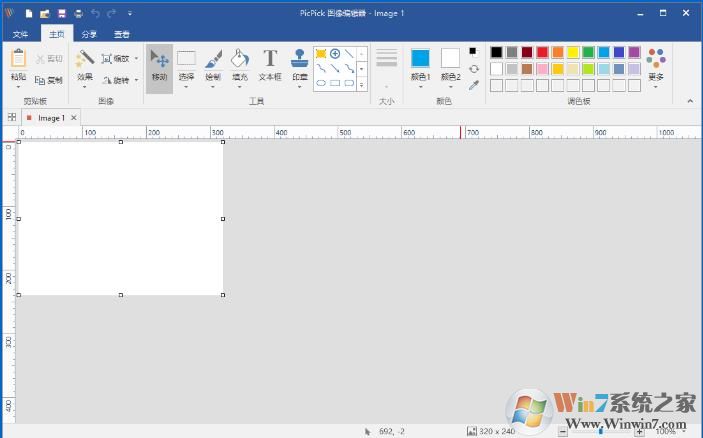Pick the eyedropper color picker icon
The width and height of the screenshot is (703, 438).
pos(474,85)
